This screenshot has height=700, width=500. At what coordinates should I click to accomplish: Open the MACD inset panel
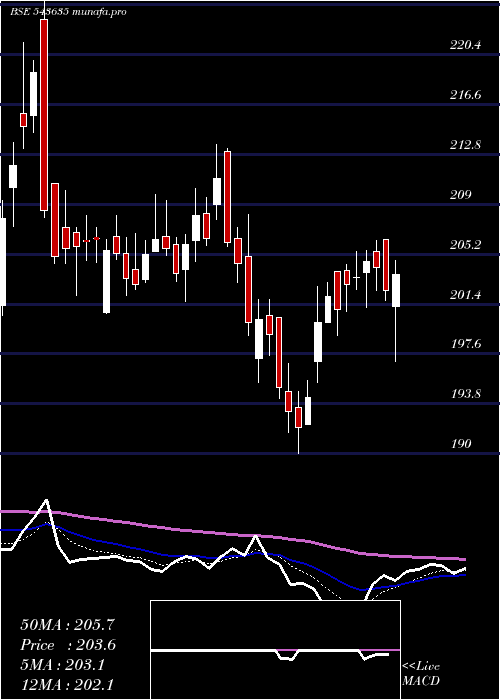tap(275, 650)
